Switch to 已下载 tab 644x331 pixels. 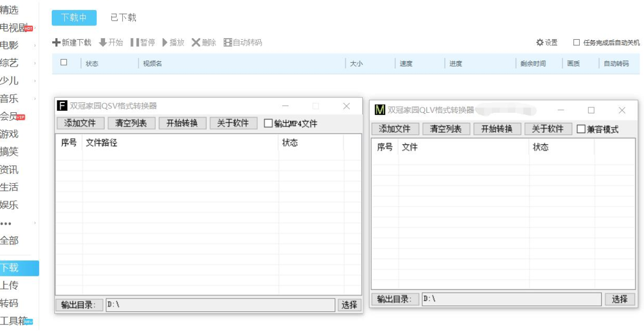click(x=123, y=17)
